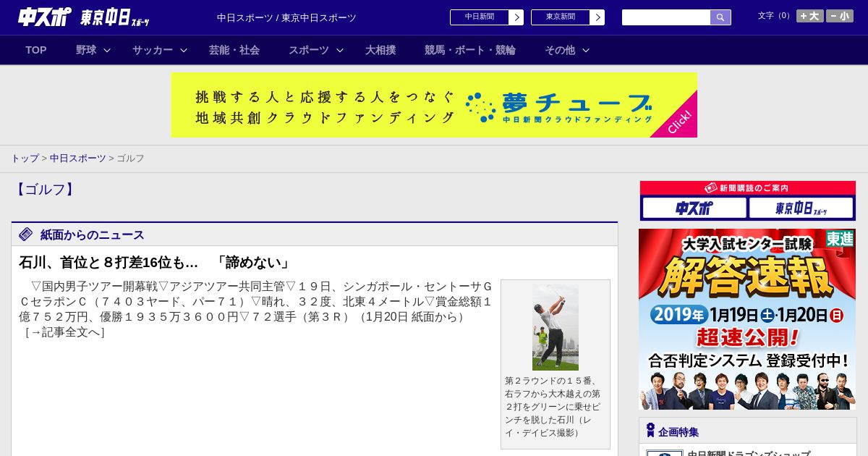Open the その他 navigation menu
868x456 pixels.
pos(560,50)
